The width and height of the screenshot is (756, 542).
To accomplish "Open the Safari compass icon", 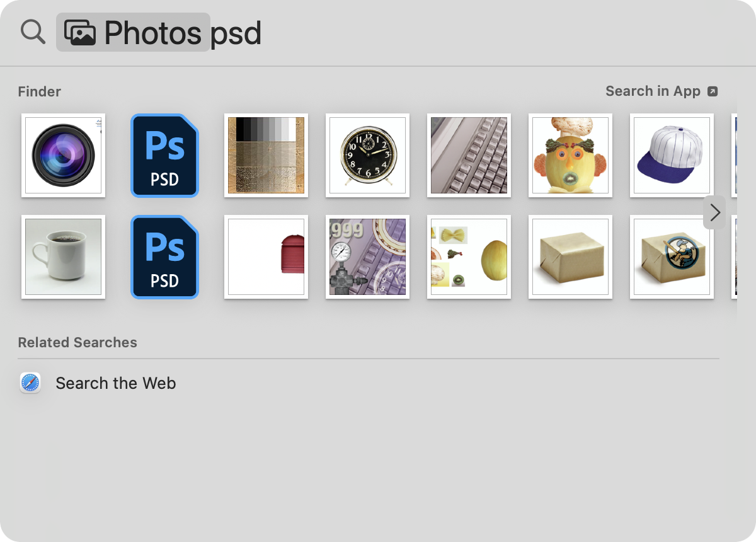I will [30, 383].
